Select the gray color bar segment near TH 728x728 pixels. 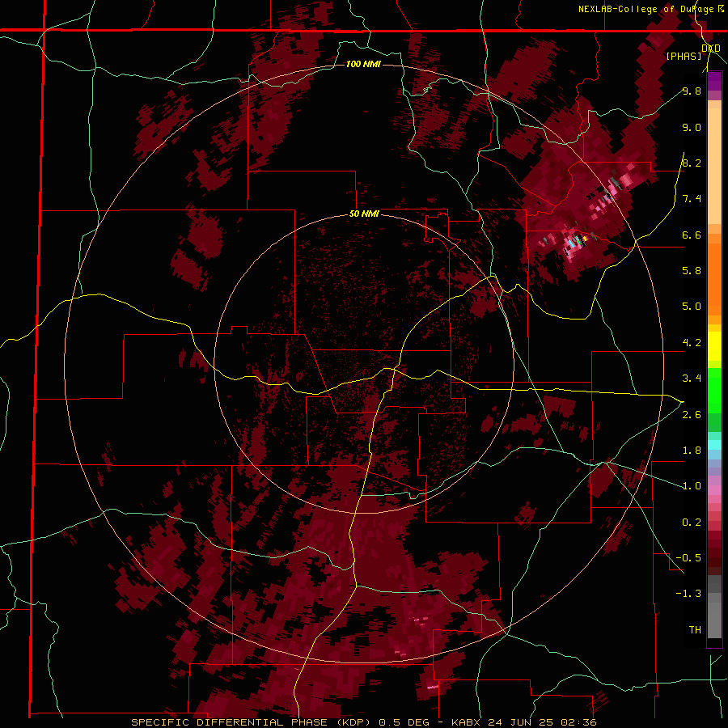point(714,616)
